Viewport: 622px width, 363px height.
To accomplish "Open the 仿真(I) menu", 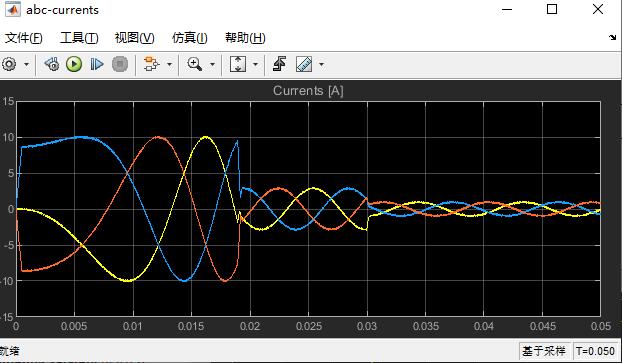I will tap(190, 38).
